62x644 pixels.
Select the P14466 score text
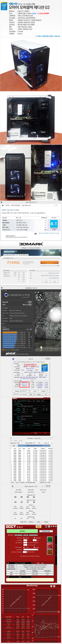click(14, 263)
